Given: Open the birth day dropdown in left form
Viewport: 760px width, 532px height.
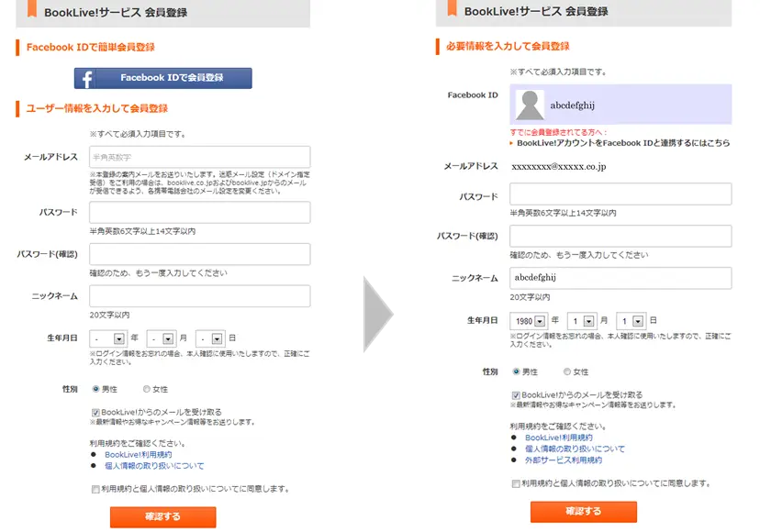Looking at the screenshot, I should coord(210,338).
